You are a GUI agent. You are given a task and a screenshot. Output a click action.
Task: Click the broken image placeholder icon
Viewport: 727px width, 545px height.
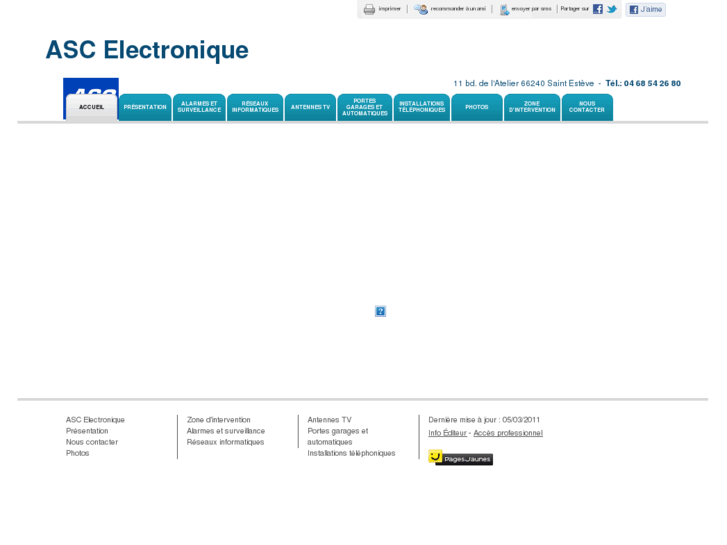point(380,311)
